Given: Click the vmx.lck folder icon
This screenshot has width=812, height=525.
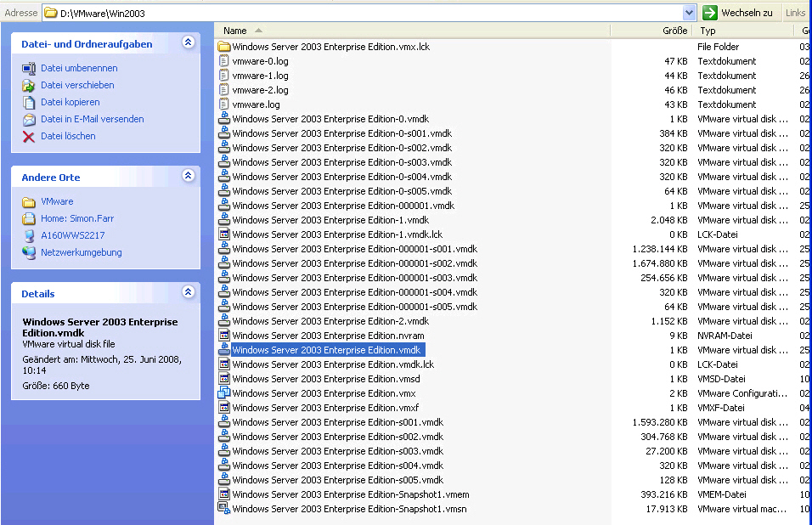Looking at the screenshot, I should tap(224, 47).
